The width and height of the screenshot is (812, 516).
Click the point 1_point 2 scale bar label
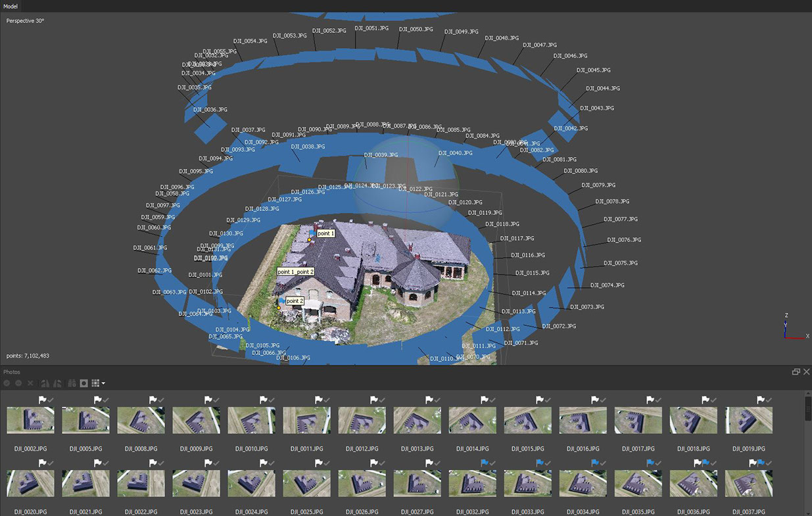(295, 271)
